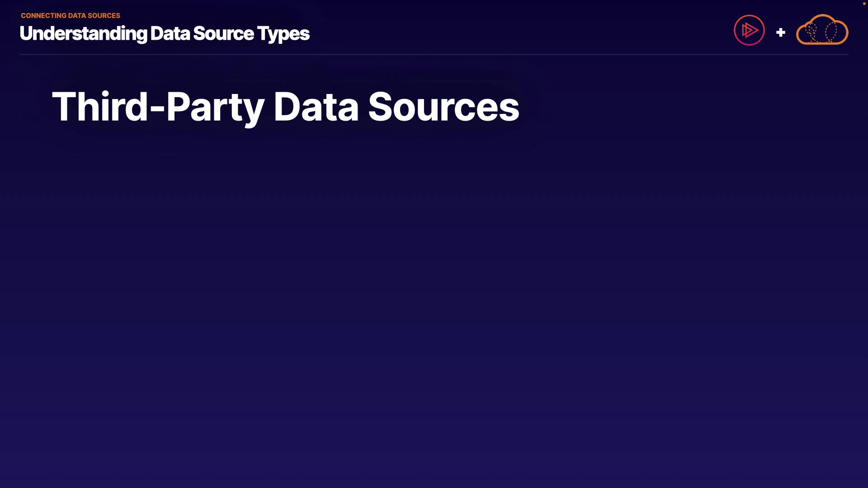The width and height of the screenshot is (868, 488).
Task: Click the word "Types" in the slide title
Action: tap(283, 33)
